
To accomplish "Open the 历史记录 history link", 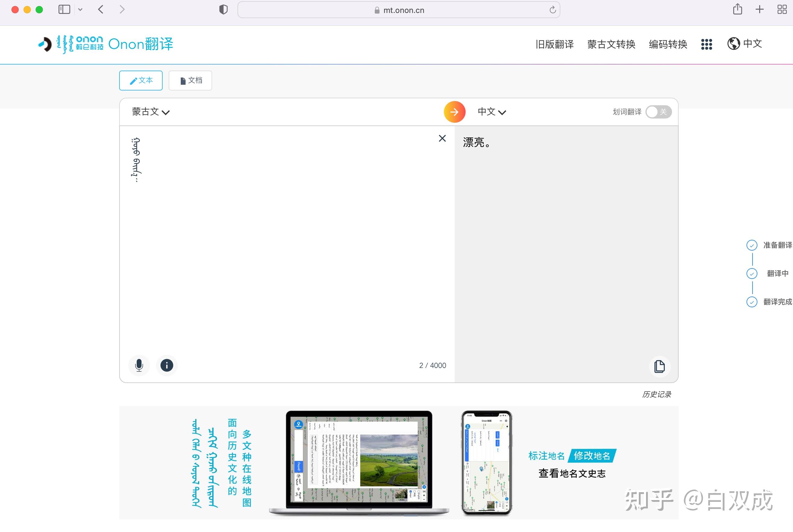I will click(x=656, y=394).
